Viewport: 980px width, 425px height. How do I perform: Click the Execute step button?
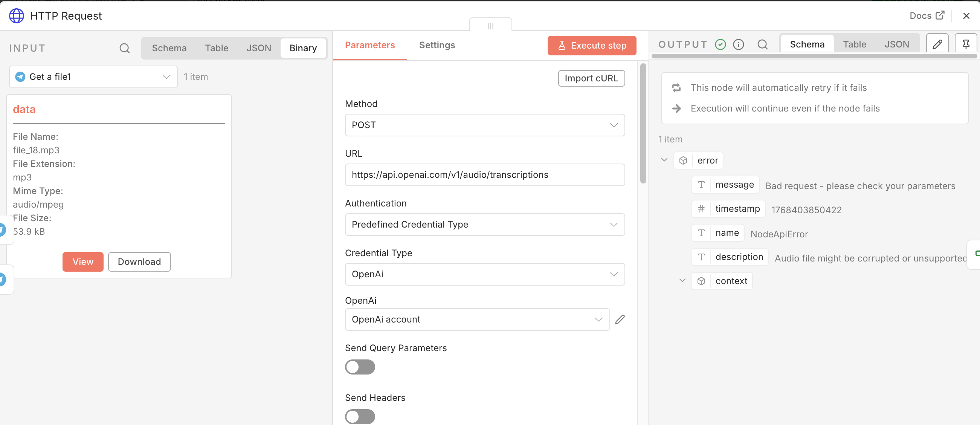[592, 46]
